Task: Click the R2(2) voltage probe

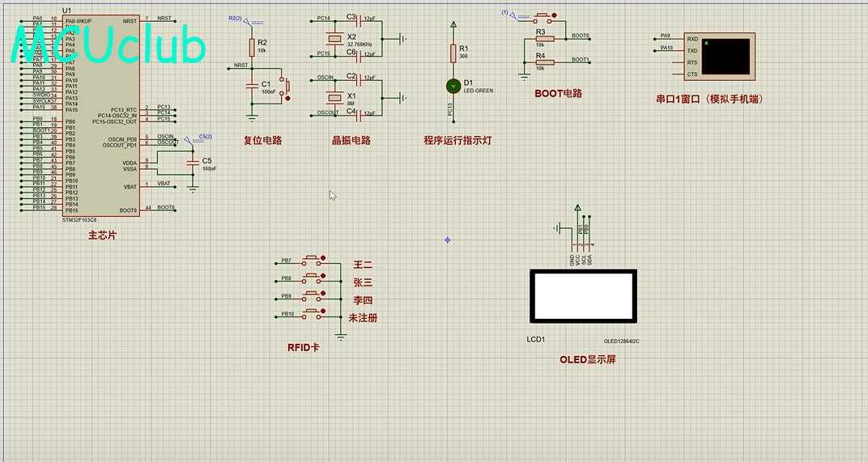Action: click(x=246, y=20)
